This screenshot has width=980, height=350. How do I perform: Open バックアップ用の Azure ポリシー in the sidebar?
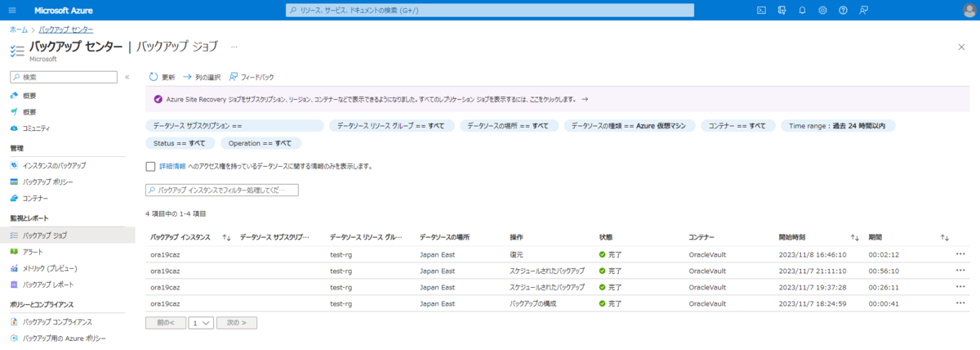point(65,338)
